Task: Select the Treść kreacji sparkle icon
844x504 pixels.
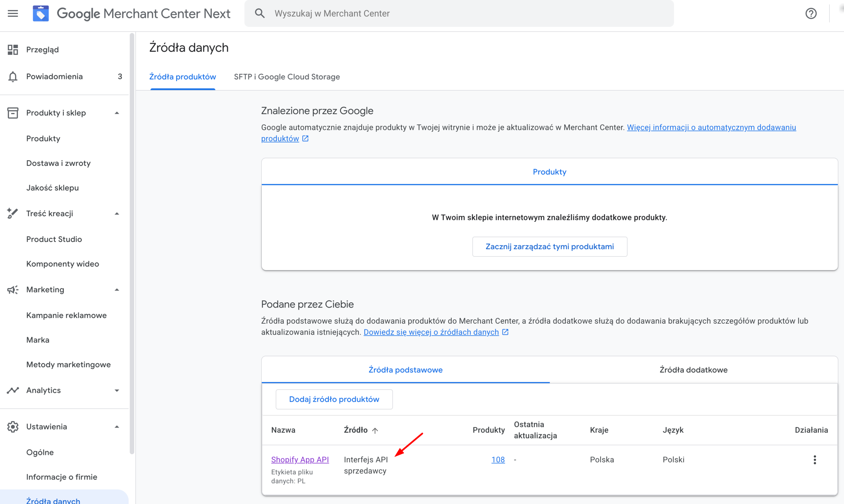Action: (13, 213)
